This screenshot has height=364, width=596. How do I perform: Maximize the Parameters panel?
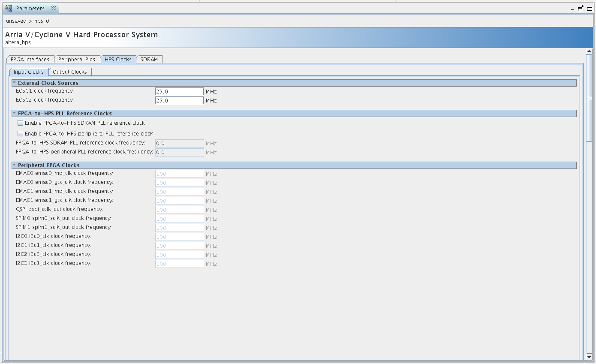[590, 8]
